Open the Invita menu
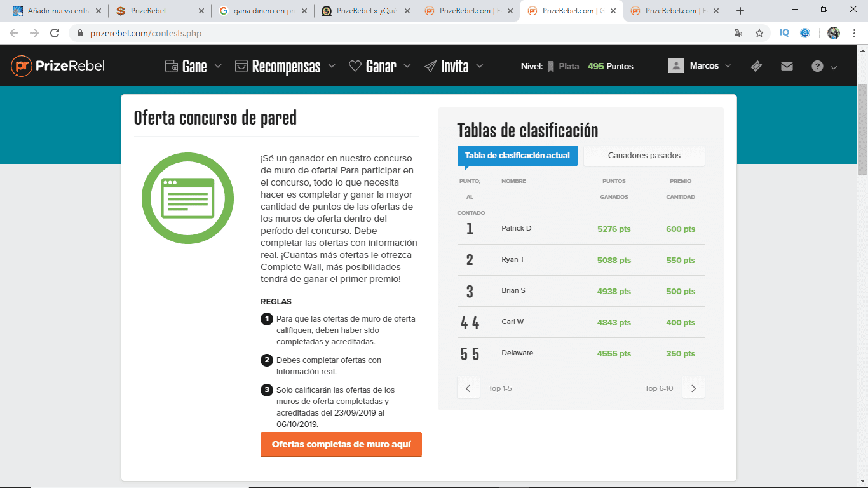 click(x=454, y=66)
